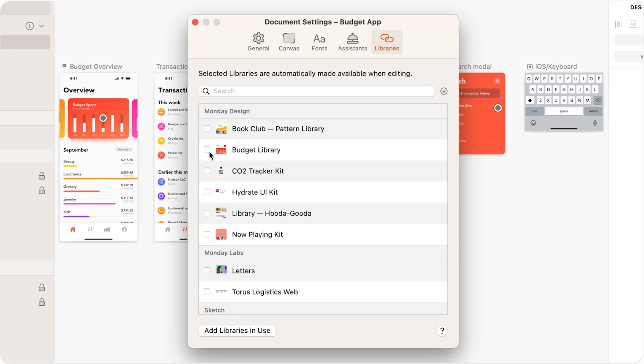The width and height of the screenshot is (644, 364).
Task: Enable the Book Club — Pattern Library checkbox
Action: (x=207, y=129)
